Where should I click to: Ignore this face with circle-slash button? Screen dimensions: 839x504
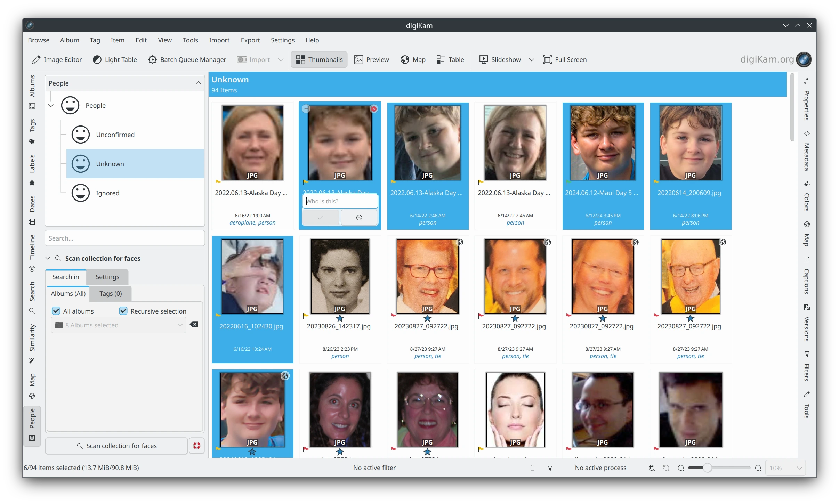359,218
